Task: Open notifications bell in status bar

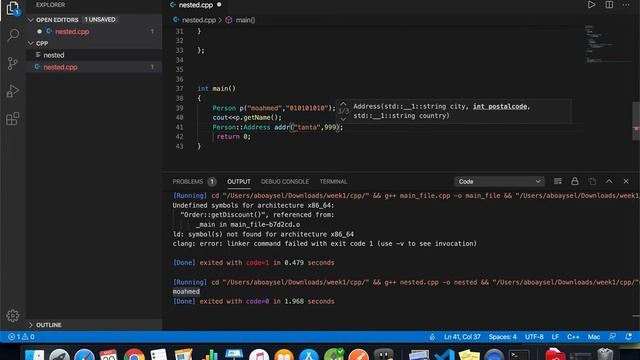Action: (x=629, y=337)
